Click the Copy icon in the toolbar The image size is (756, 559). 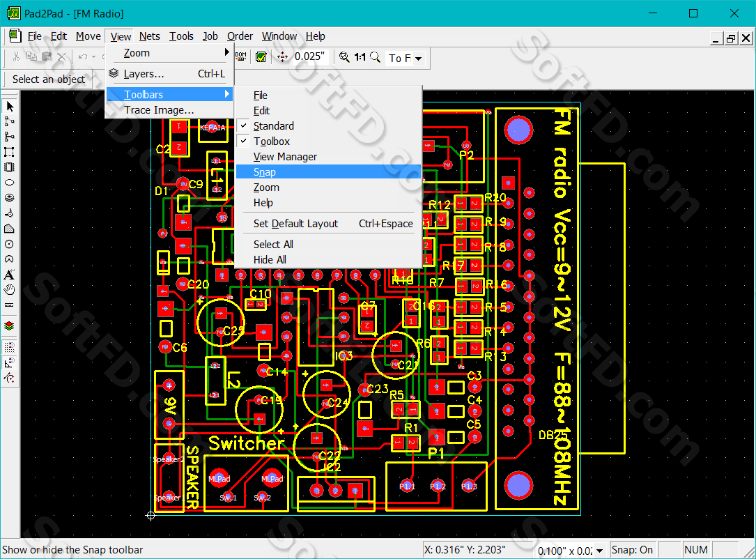[31, 57]
